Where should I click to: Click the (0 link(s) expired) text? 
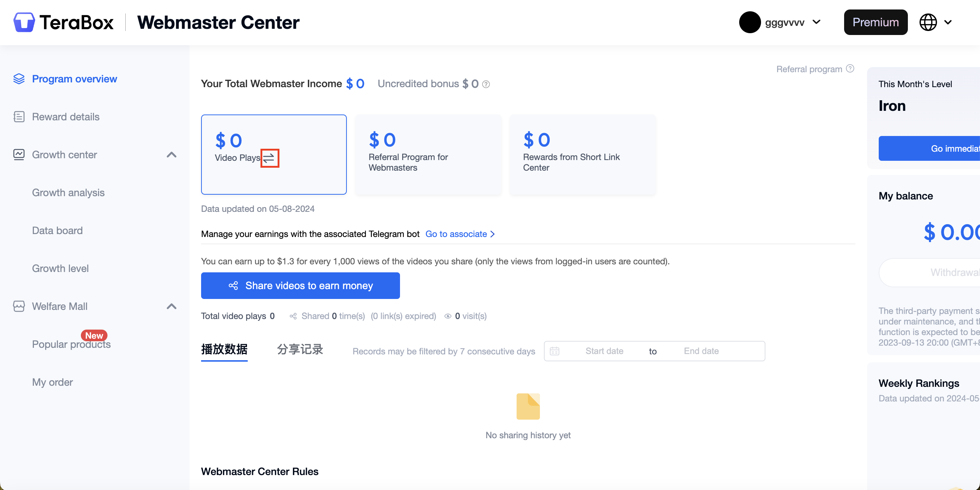(403, 316)
